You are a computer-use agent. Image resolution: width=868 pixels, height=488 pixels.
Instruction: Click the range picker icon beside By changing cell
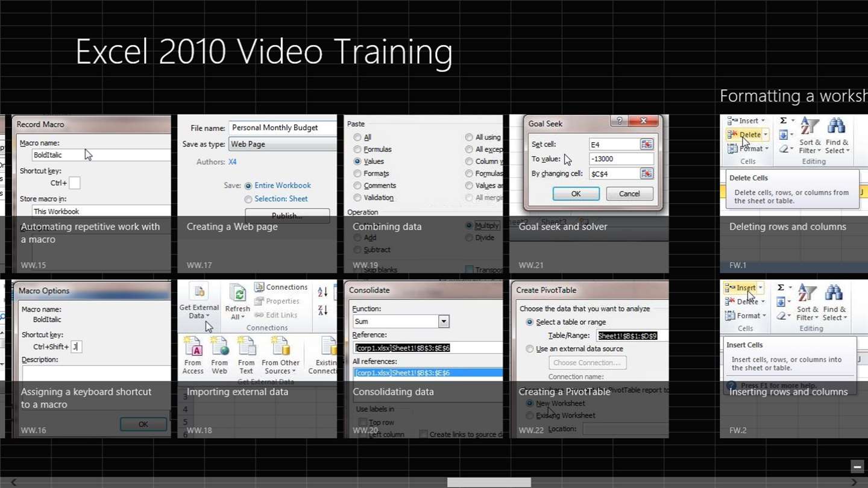point(646,174)
